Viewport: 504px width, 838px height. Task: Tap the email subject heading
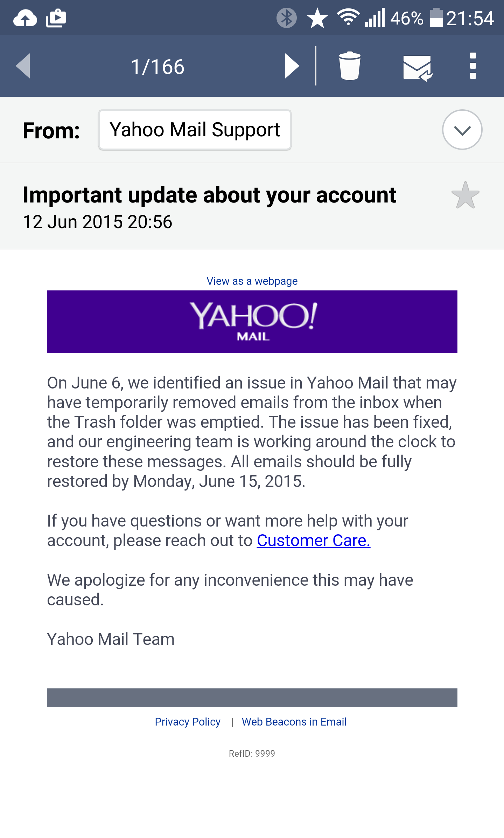point(209,195)
